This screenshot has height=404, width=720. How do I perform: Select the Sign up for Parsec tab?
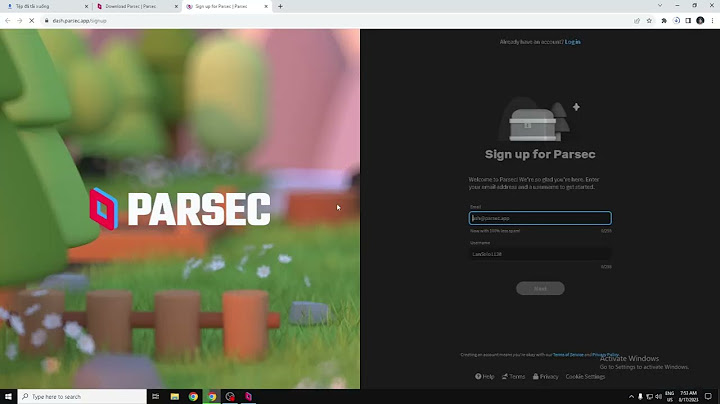tap(225, 6)
